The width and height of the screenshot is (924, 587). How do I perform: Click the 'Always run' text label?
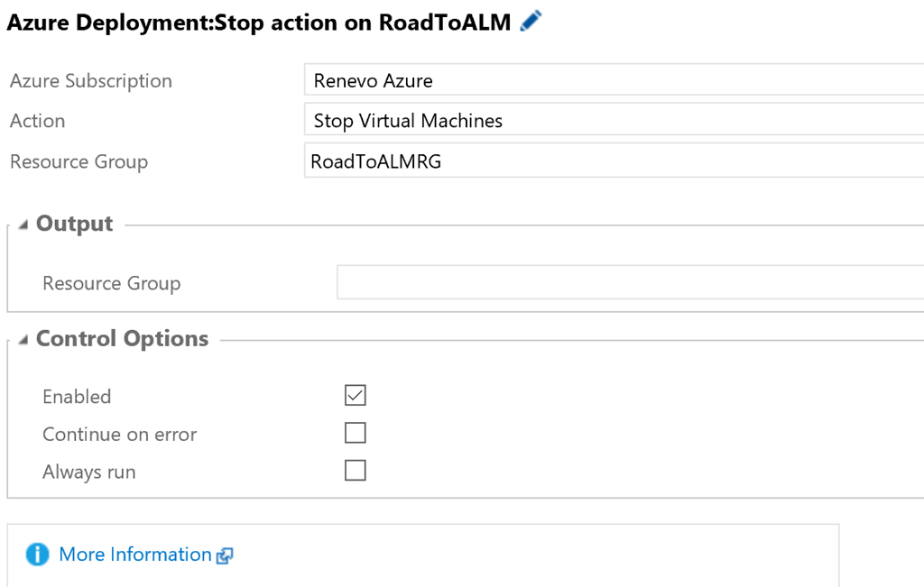[x=89, y=472]
